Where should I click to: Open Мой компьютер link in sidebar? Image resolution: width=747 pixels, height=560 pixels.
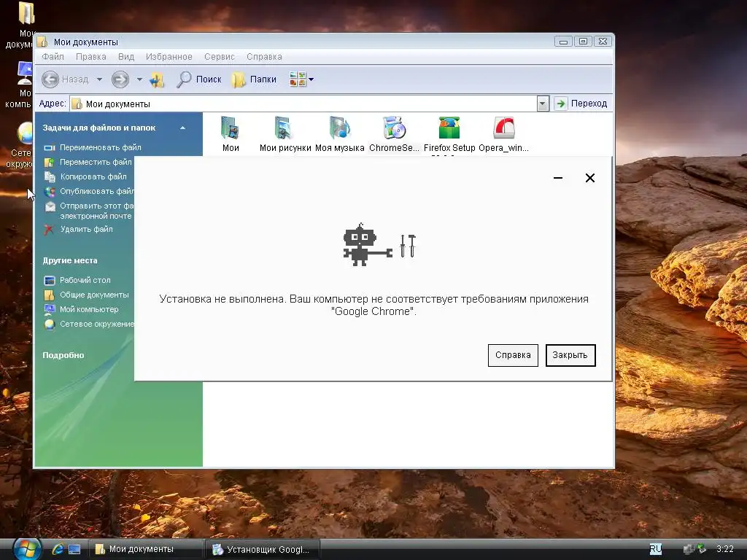tap(89, 309)
